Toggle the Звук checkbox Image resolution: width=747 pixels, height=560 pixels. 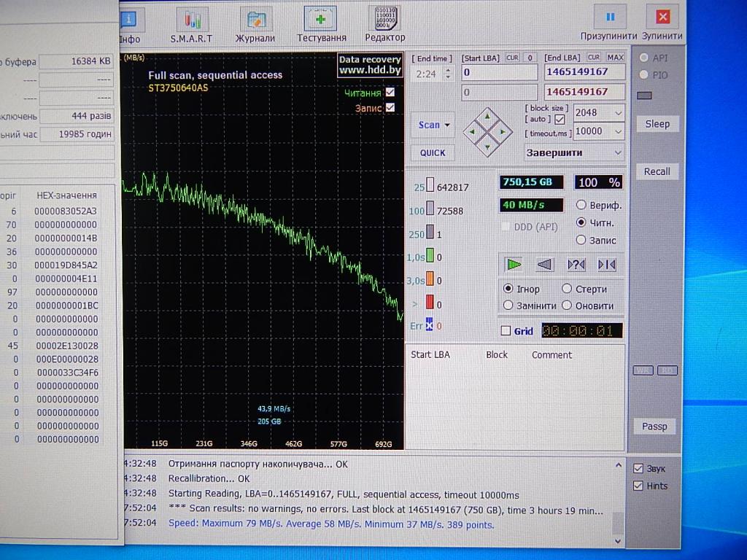638,469
